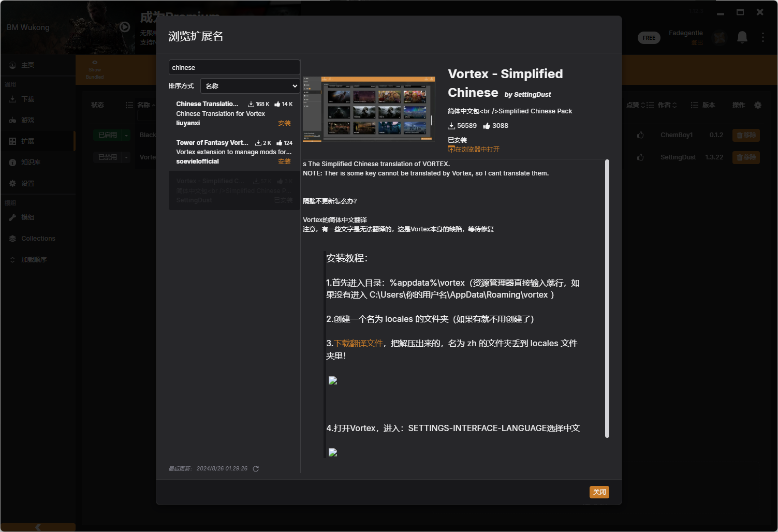The width and height of the screenshot is (778, 532).
Task: Open the 排序方式 名称 sort dropdown
Action: [x=250, y=86]
